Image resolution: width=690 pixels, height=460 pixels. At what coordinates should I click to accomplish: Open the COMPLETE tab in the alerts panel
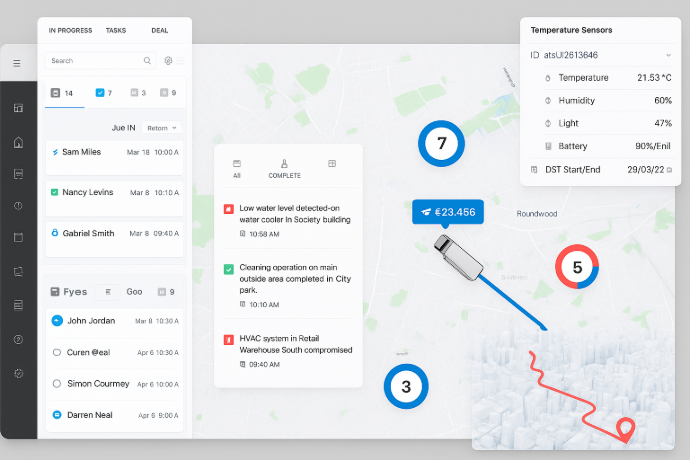pyautogui.click(x=284, y=168)
